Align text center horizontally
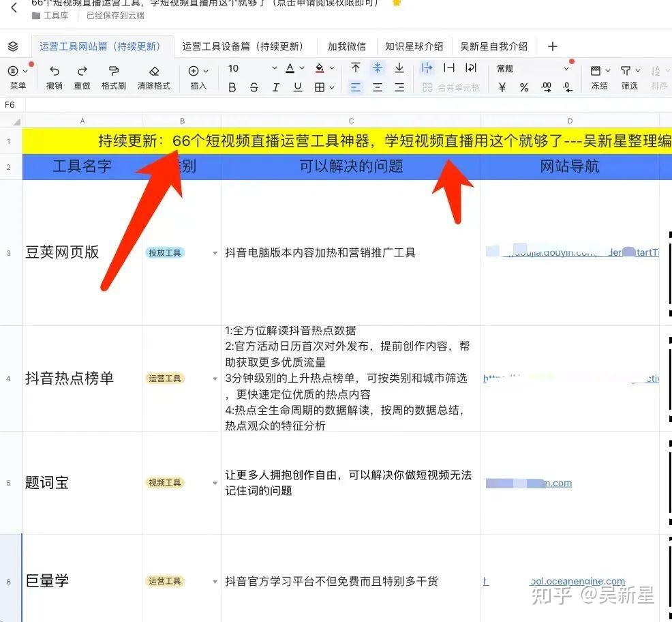The width and height of the screenshot is (672, 622). point(377,87)
